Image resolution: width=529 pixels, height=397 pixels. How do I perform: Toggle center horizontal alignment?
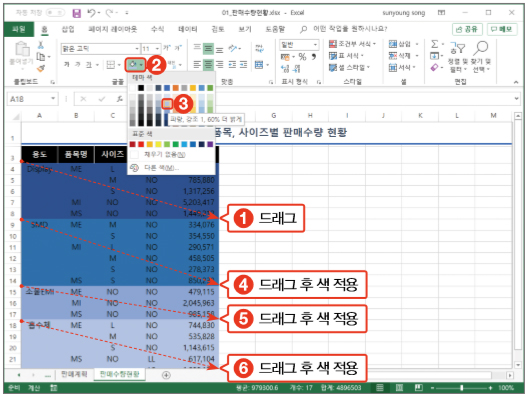click(x=208, y=64)
